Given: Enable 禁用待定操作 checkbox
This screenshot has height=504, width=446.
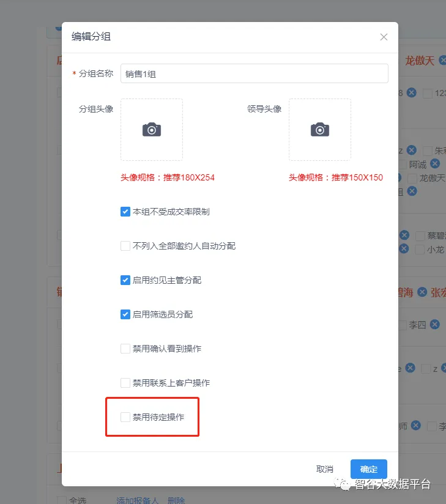Looking at the screenshot, I should (x=125, y=417).
